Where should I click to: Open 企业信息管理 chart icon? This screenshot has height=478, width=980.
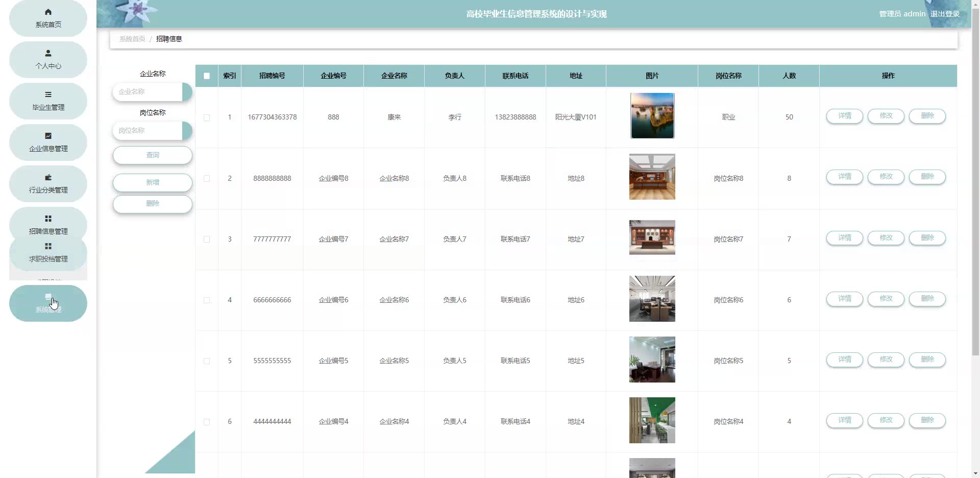click(48, 136)
